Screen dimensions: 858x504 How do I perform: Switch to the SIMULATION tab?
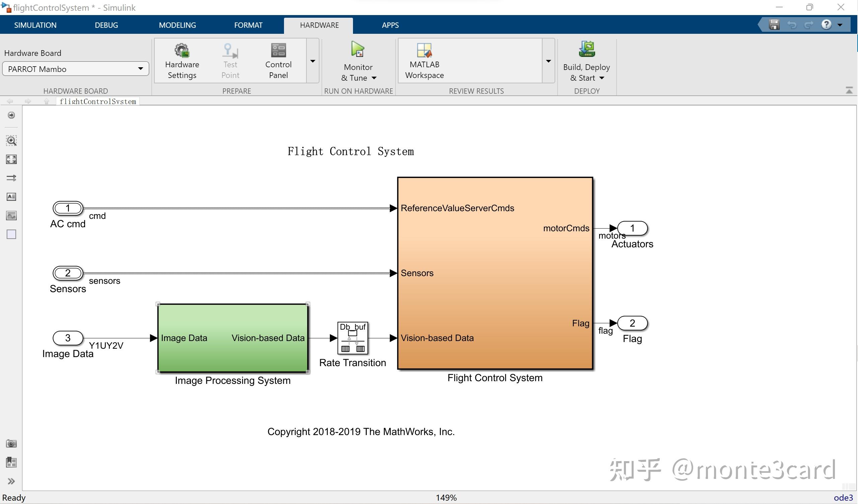pyautogui.click(x=35, y=25)
